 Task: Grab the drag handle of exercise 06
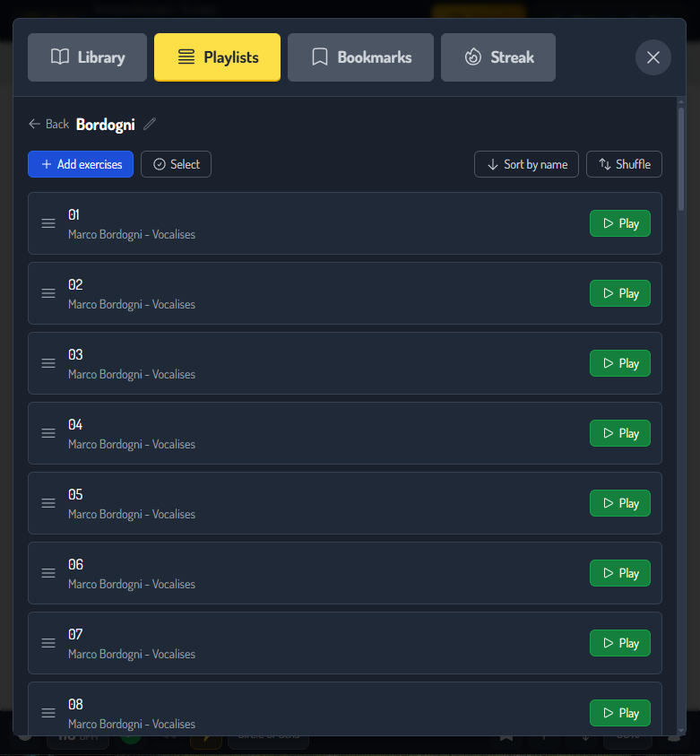click(48, 573)
